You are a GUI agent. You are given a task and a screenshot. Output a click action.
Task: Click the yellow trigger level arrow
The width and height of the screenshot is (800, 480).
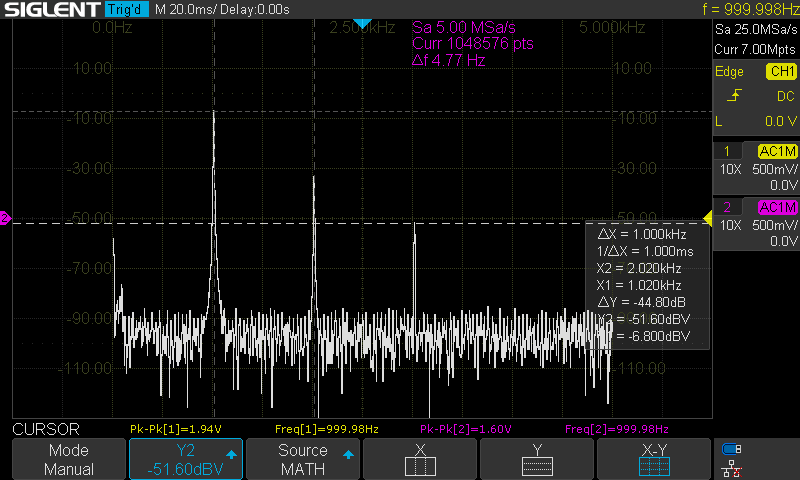point(708,218)
